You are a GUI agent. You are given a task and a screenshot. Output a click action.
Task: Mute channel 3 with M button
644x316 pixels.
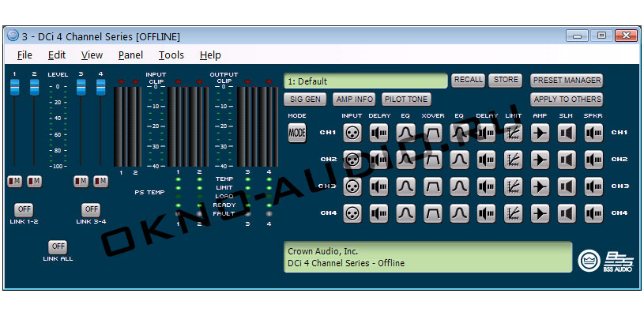tap(81, 181)
